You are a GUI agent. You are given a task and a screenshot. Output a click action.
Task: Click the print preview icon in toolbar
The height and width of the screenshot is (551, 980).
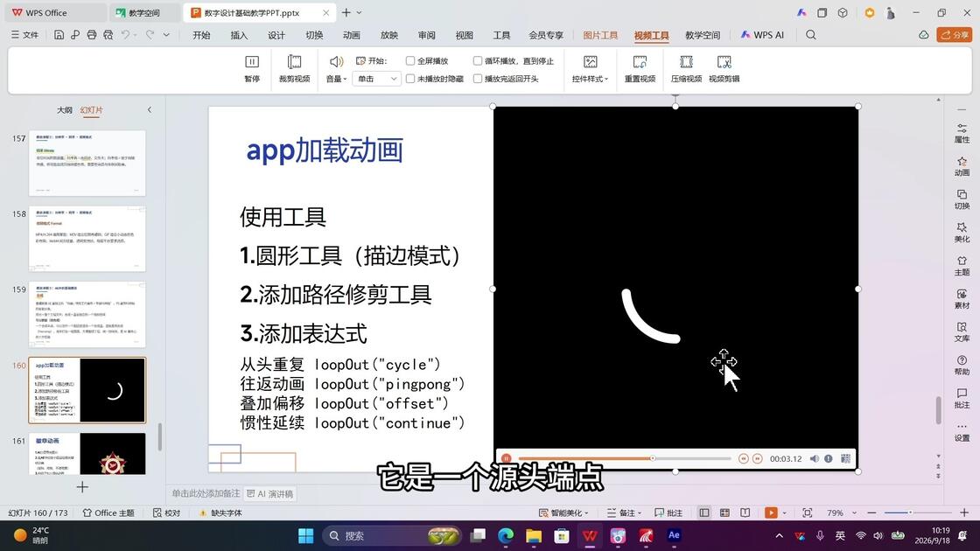(x=108, y=35)
